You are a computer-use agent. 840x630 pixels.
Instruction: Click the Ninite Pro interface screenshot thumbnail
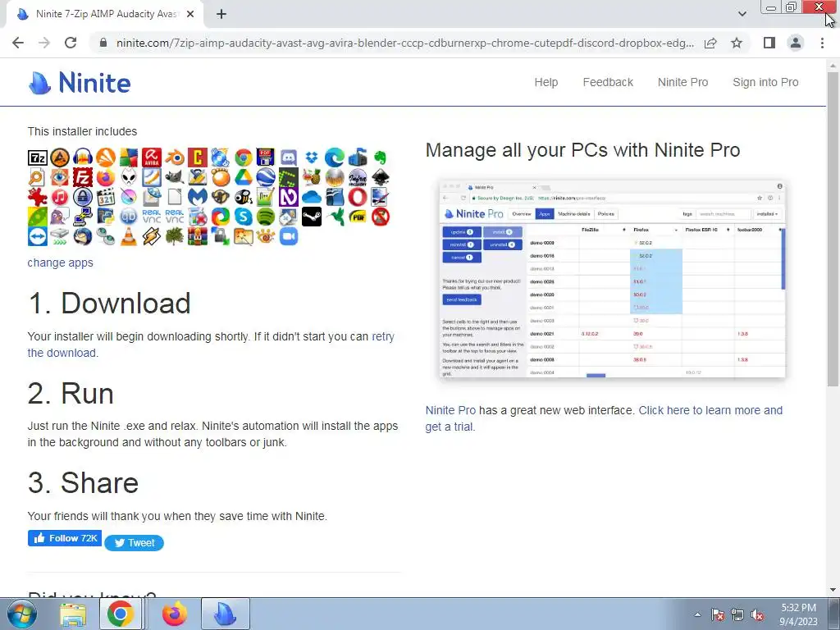coord(612,279)
